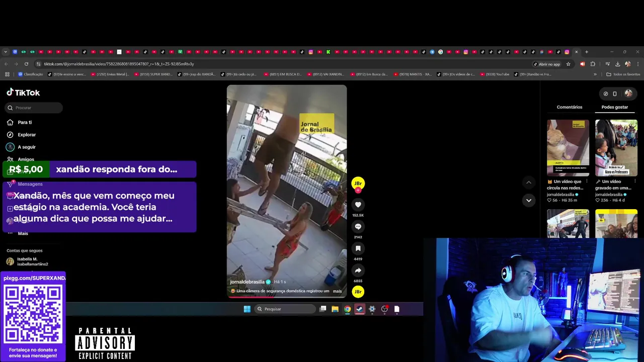
Task: Open the TikTok profile avatar menu
Action: point(628,94)
